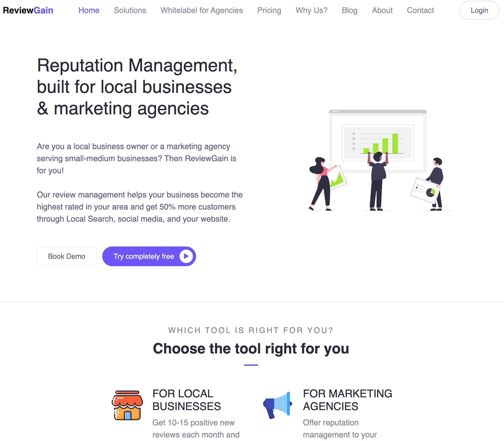Click the Contact navigation item
504x441 pixels.
(x=420, y=10)
